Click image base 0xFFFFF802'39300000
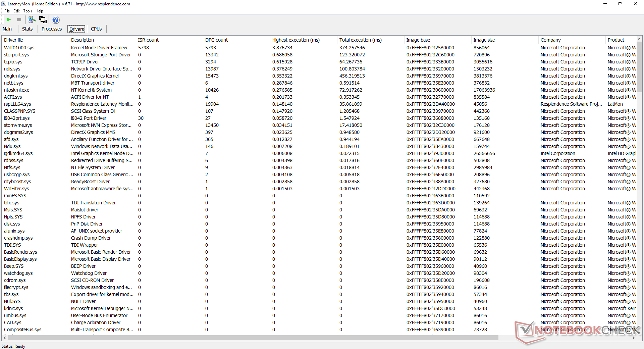Image resolution: width=644 pixels, height=349 pixels. tap(430, 153)
